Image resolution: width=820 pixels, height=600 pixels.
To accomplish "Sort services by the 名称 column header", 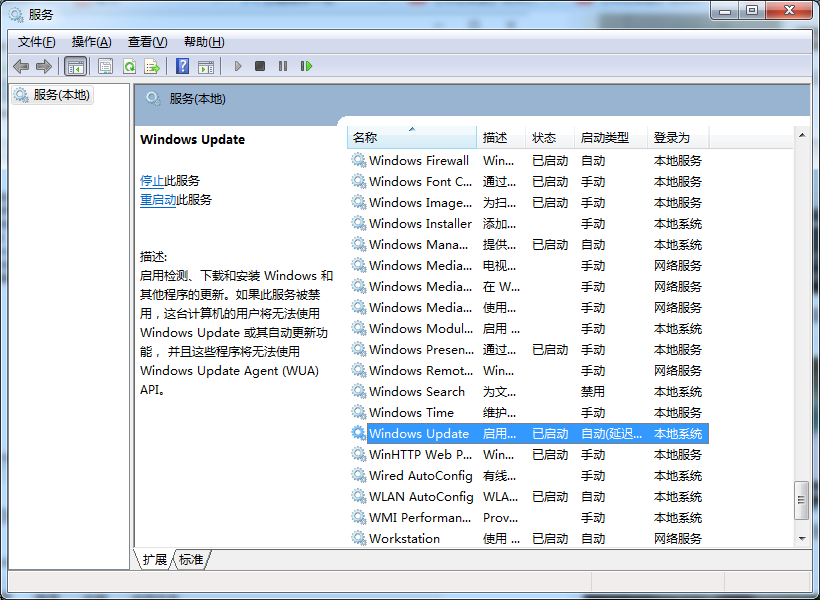I will coord(412,138).
